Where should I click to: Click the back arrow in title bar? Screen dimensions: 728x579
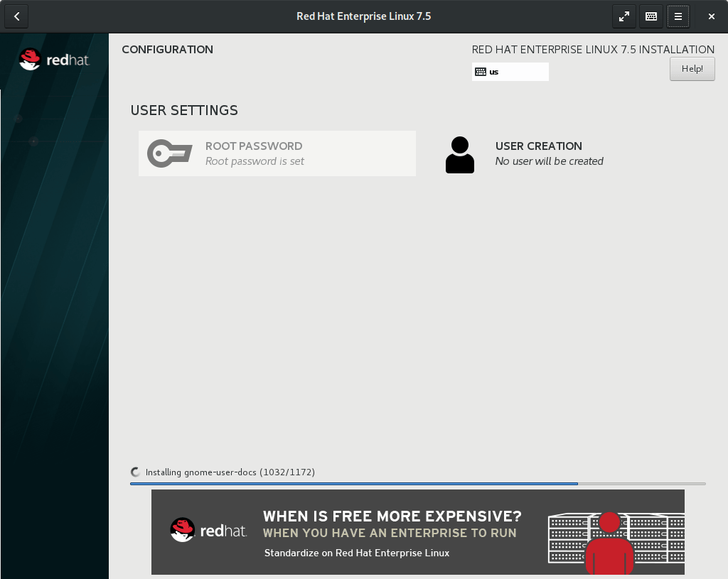pyautogui.click(x=16, y=16)
